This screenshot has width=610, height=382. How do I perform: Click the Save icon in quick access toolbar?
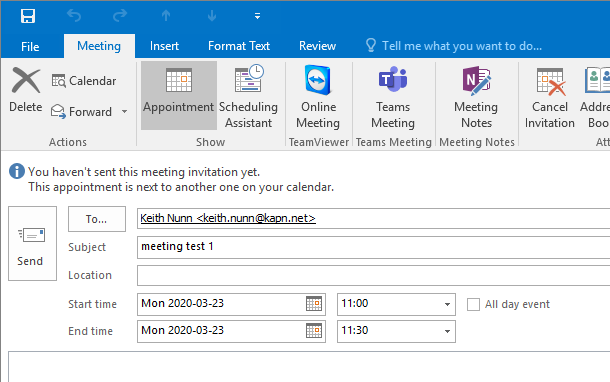coord(28,16)
